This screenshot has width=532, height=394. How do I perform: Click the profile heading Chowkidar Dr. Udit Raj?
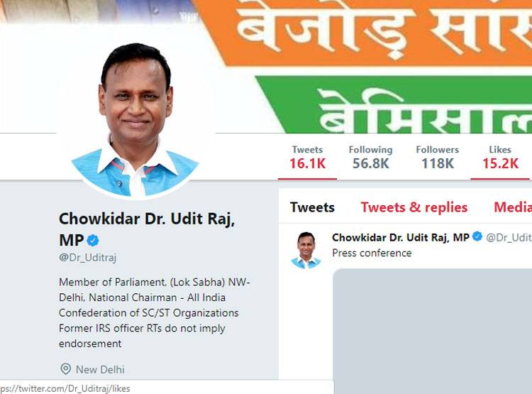click(147, 219)
